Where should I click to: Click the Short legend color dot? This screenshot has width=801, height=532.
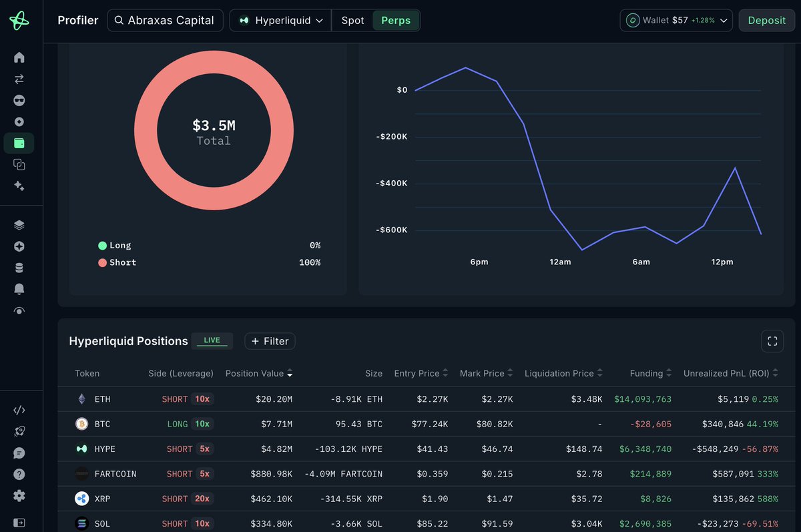tap(102, 262)
